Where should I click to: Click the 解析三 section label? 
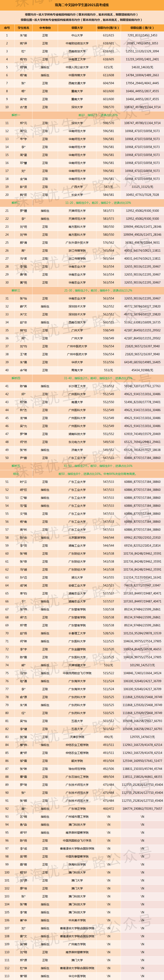[16, 290]
